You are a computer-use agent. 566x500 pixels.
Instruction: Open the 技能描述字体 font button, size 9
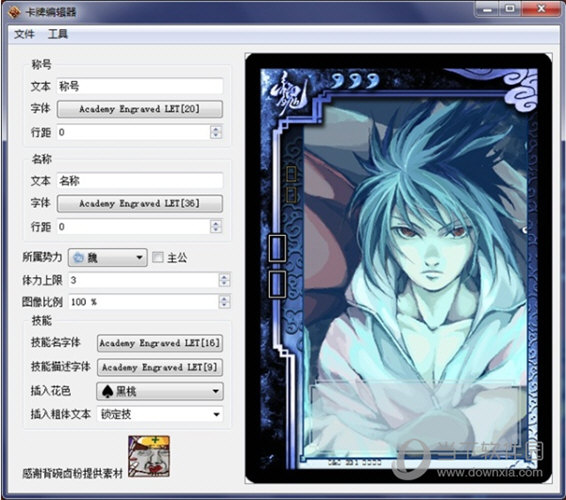point(160,368)
